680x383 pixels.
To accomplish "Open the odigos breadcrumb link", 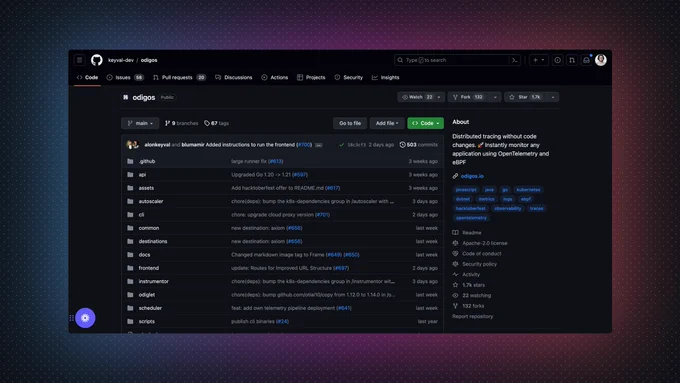I will pos(149,60).
